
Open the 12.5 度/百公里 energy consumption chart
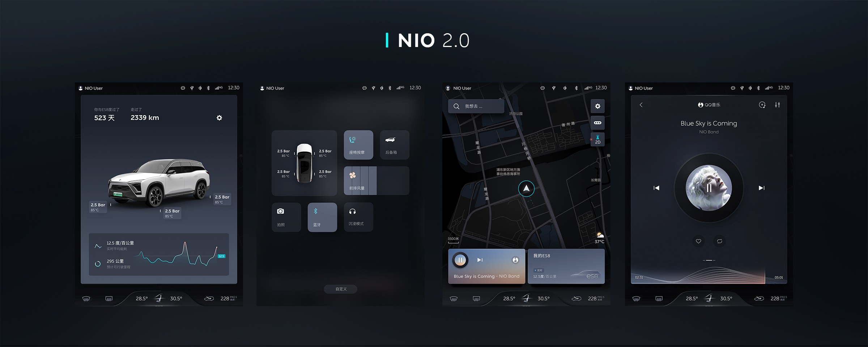pyautogui.click(x=159, y=254)
